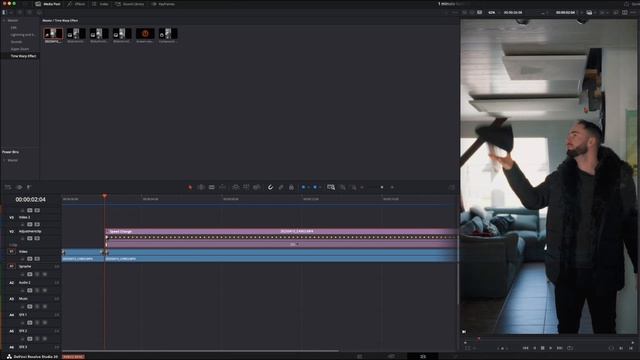Select the Sounds bin

coord(16,42)
